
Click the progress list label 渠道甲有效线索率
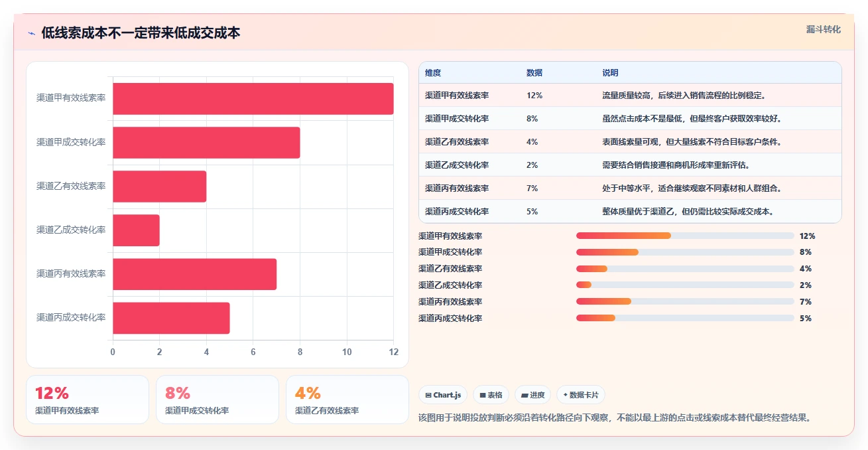[x=450, y=236]
